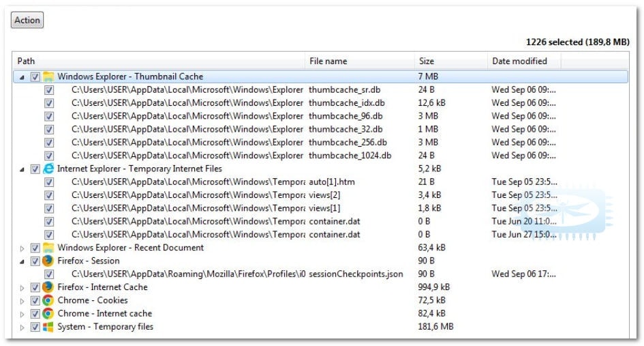Click the 12,6 kB size value
The height and width of the screenshot is (346, 644).
pyautogui.click(x=431, y=103)
